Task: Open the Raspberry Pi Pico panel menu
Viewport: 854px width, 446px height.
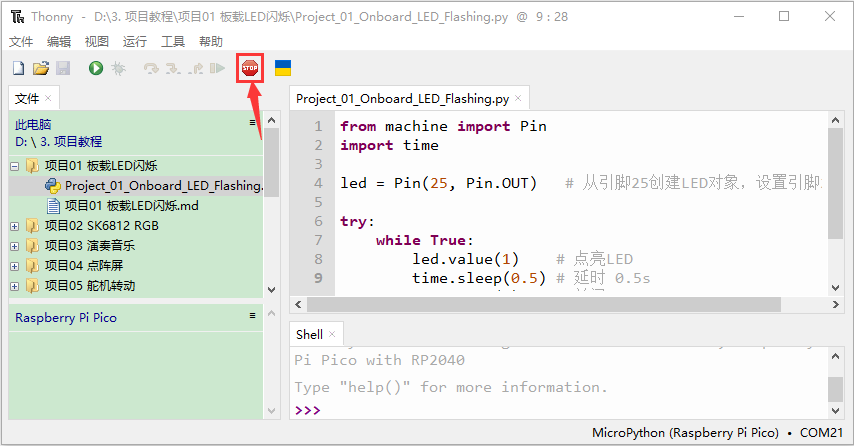Action: pos(252,315)
